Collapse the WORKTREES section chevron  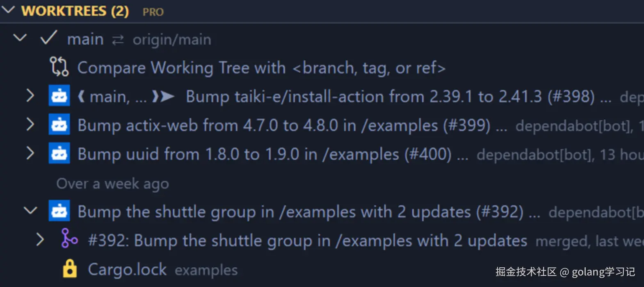coord(9,10)
